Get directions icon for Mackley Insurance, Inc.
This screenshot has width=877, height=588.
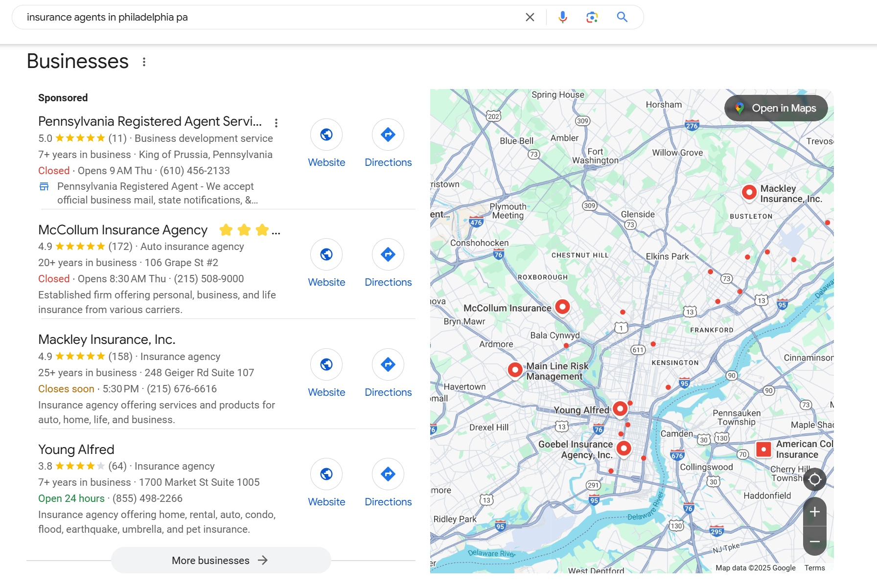tap(388, 364)
